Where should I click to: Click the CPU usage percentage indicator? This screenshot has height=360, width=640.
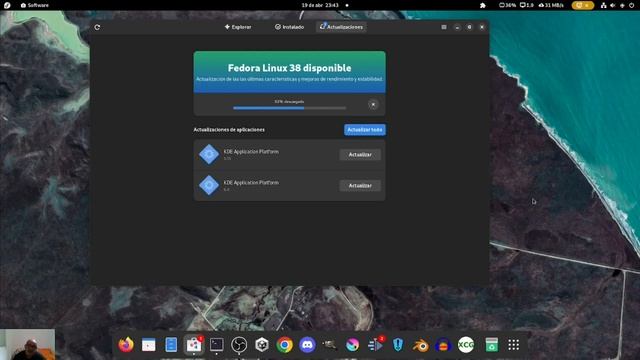tap(508, 5)
